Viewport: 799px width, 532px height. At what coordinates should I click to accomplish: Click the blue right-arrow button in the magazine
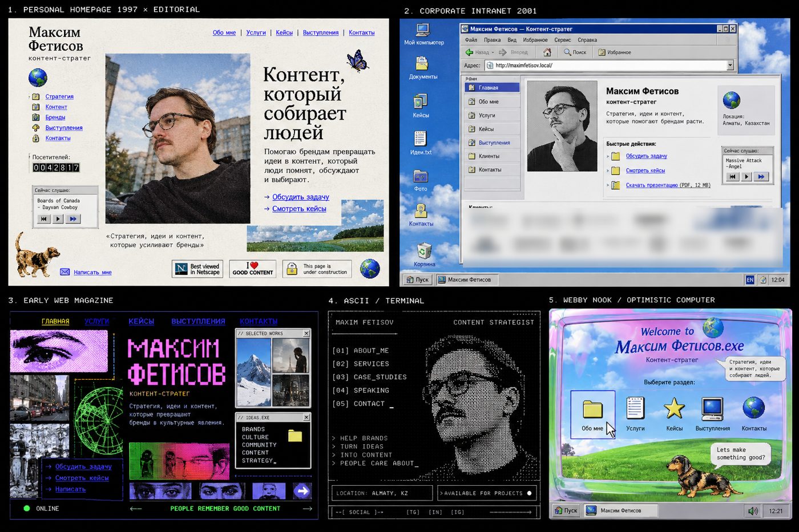(x=302, y=491)
